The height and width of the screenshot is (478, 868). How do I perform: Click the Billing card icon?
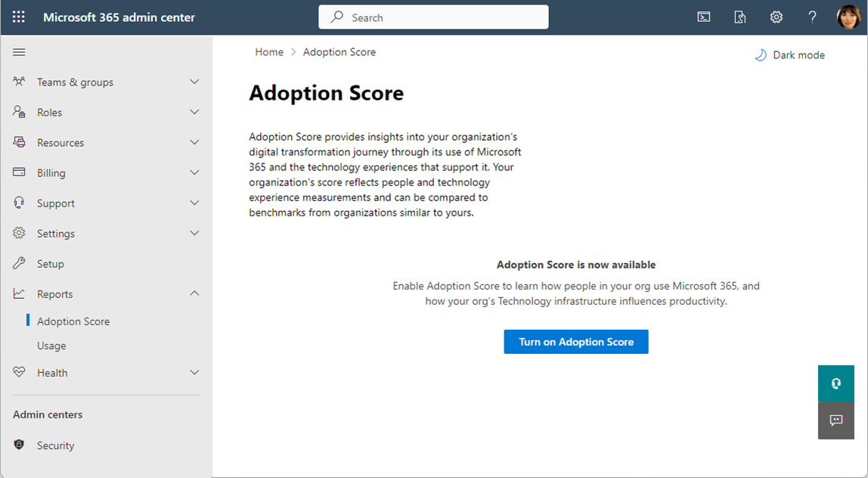19,172
